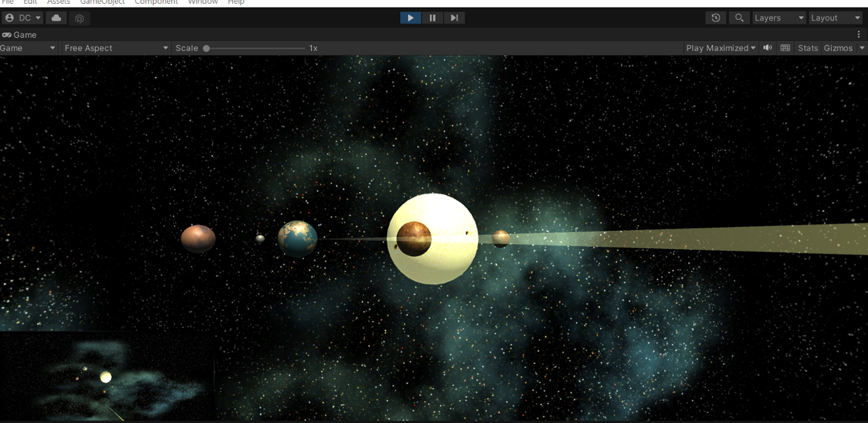Open the Window menu

click(203, 3)
